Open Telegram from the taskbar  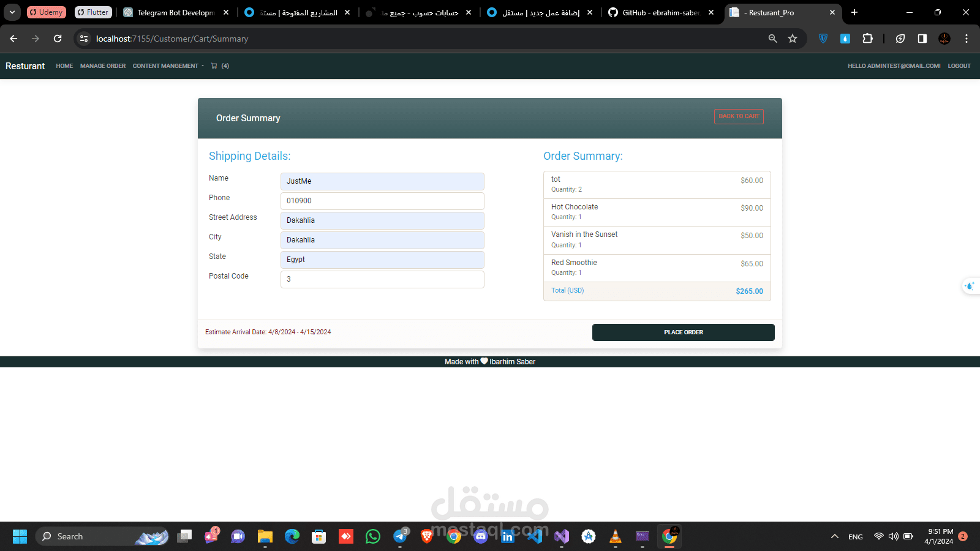click(x=401, y=536)
